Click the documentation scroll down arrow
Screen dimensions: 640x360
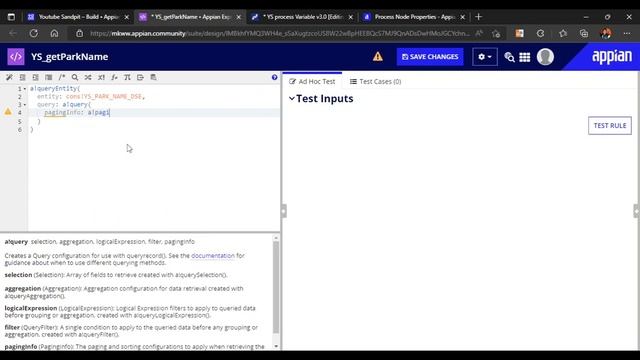pyautogui.click(x=276, y=347)
